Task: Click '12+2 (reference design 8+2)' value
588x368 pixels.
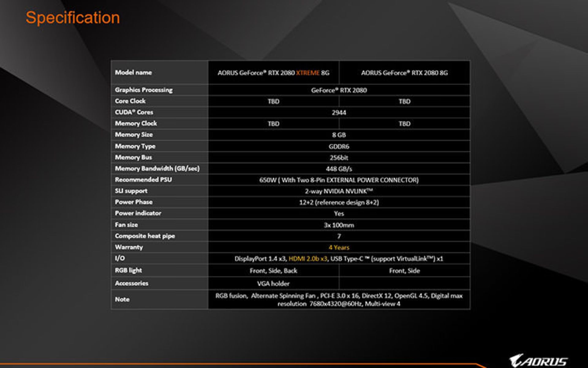Action: (339, 203)
